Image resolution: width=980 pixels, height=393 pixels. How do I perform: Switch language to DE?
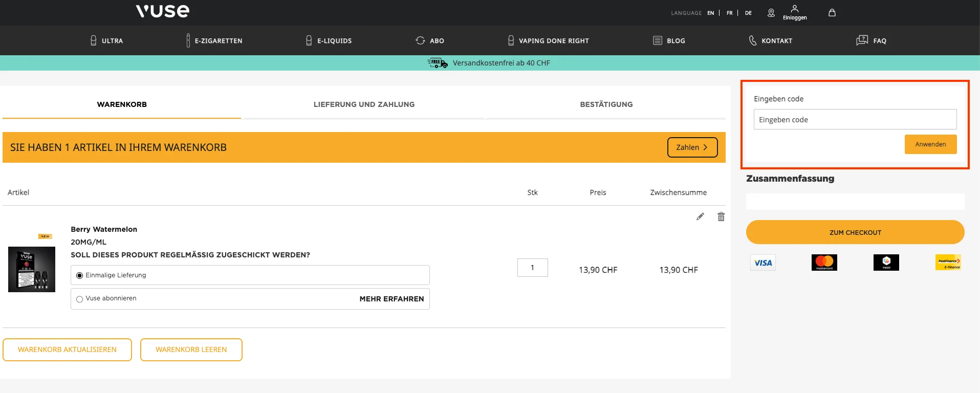[748, 13]
